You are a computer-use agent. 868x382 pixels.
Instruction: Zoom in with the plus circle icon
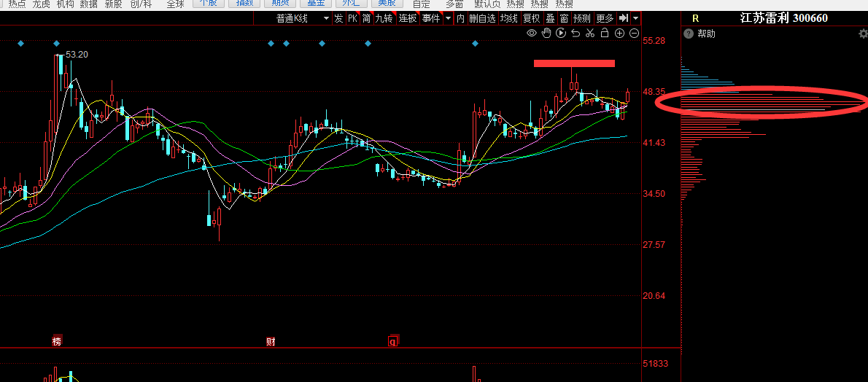pos(619,34)
